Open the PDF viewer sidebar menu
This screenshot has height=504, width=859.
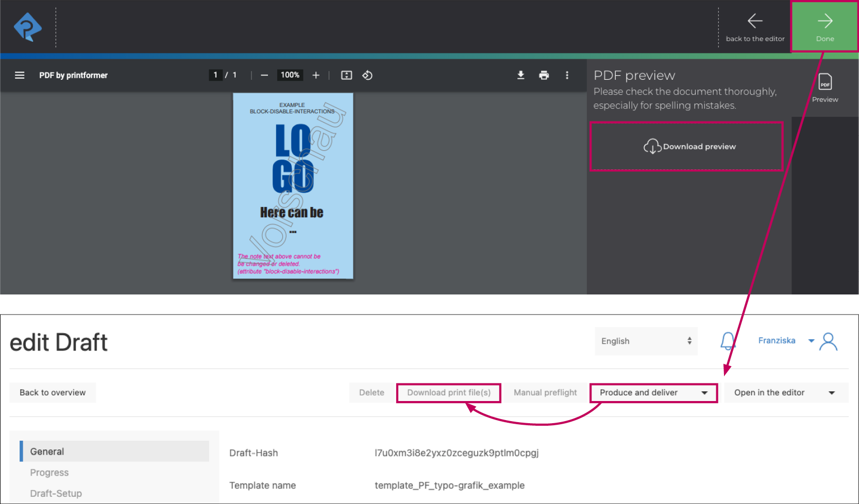coord(20,75)
